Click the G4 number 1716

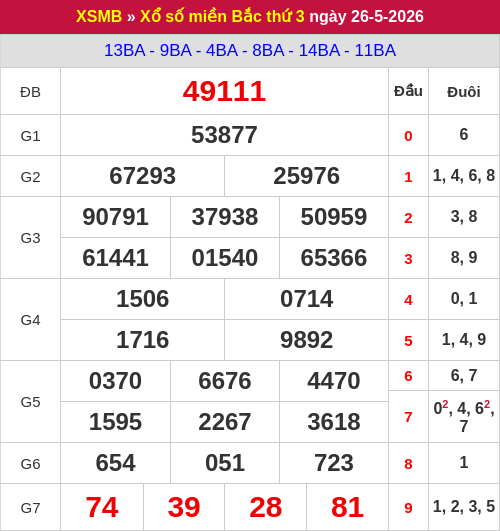tap(143, 340)
